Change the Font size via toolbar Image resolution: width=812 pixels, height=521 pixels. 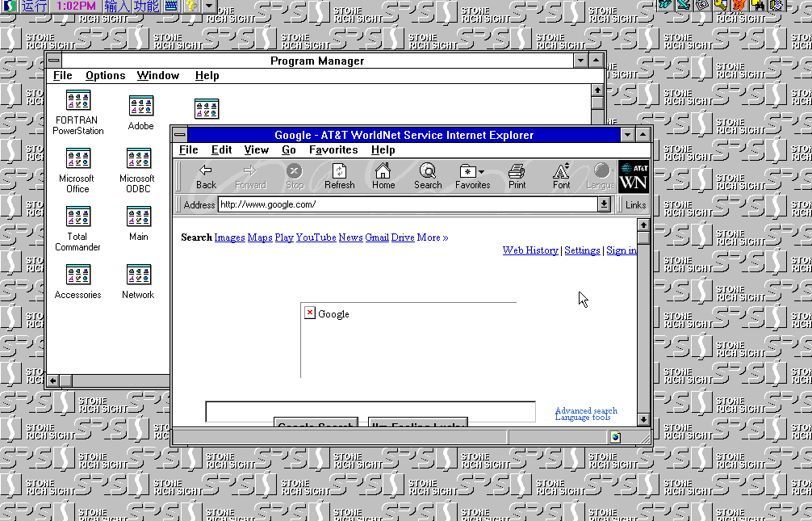tap(561, 177)
